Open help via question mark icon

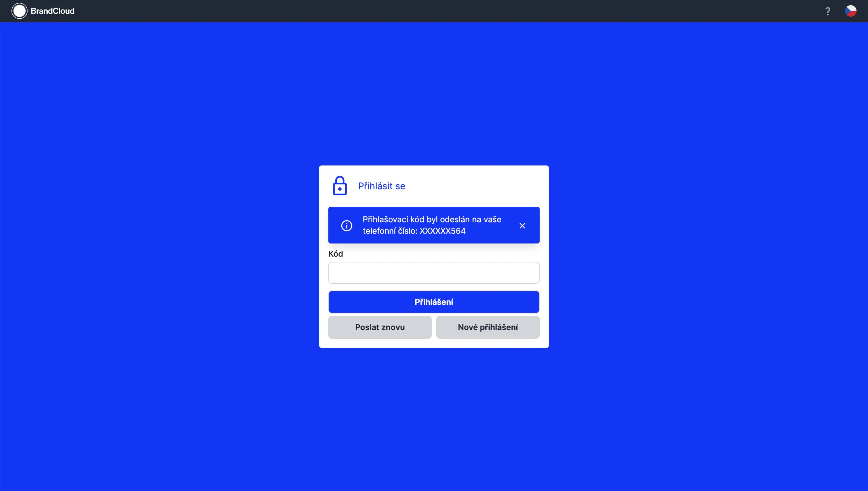click(x=828, y=11)
